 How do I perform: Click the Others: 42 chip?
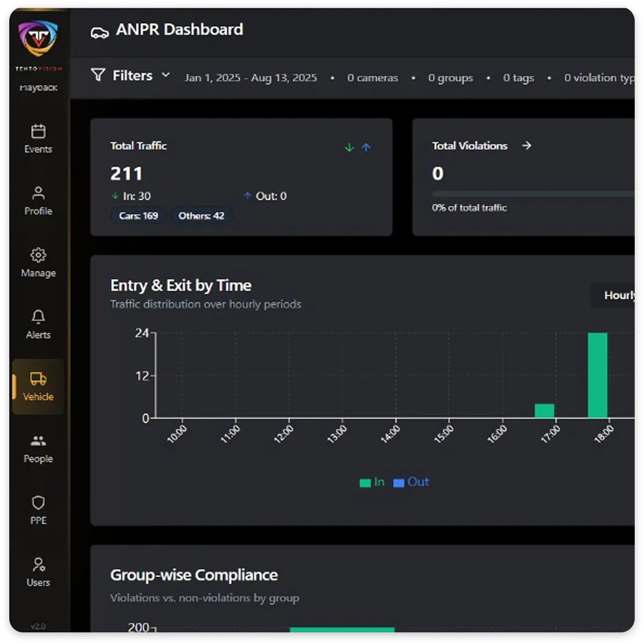pos(201,216)
